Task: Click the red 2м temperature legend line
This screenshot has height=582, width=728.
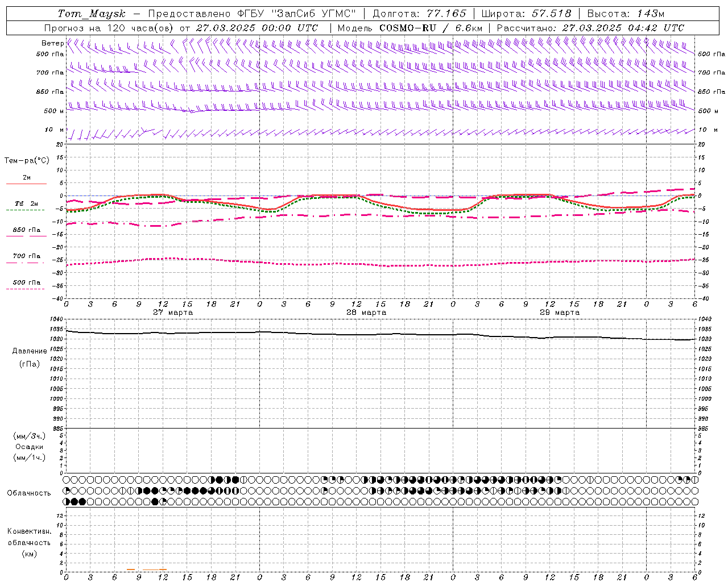Action: [26, 184]
